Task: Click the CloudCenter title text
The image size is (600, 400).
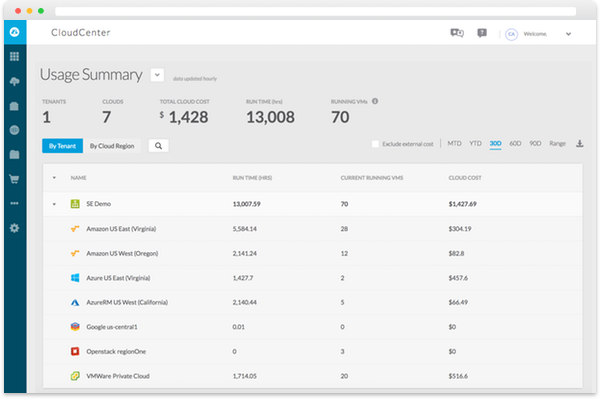Action: click(x=81, y=33)
